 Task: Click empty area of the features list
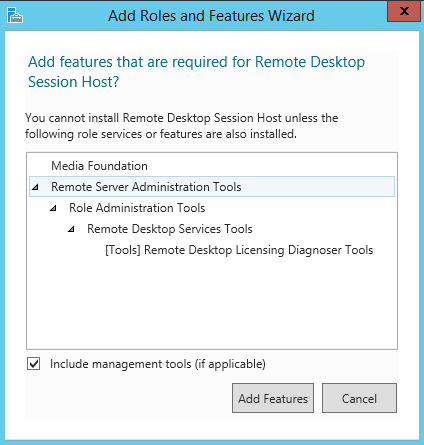(212, 303)
